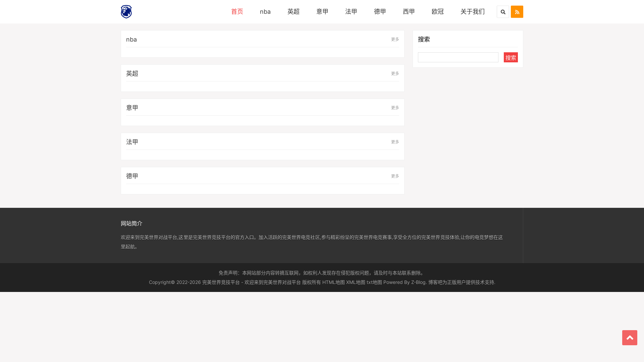Screen dimensions: 644x362
Task: Open the 德甲 section heading
Action: pos(132,176)
